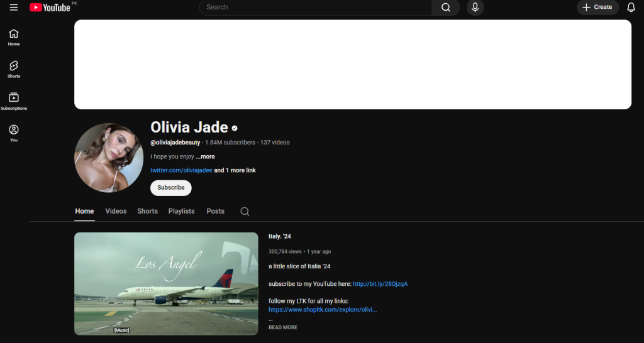Screen dimensions: 644x343
Task: Play the Italy '24 video thumbnail
Action: (x=166, y=283)
